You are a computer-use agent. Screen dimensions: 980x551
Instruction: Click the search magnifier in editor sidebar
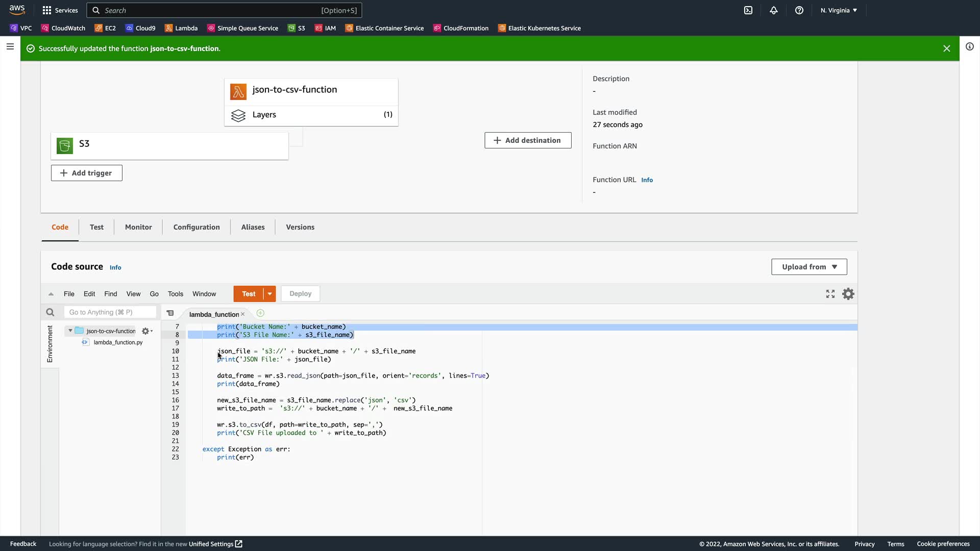(50, 312)
